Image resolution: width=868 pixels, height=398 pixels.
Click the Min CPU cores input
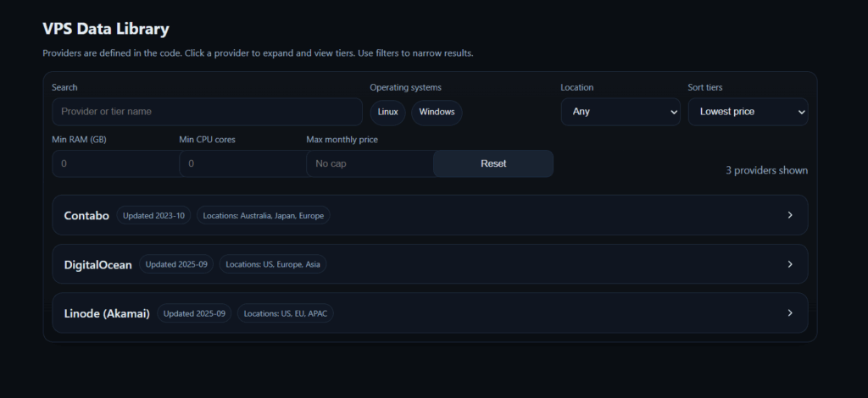pyautogui.click(x=243, y=163)
